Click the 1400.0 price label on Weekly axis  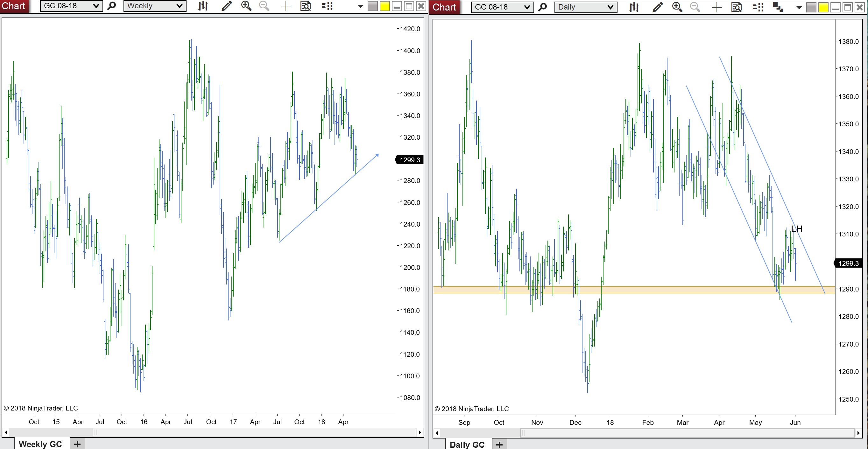(x=410, y=51)
